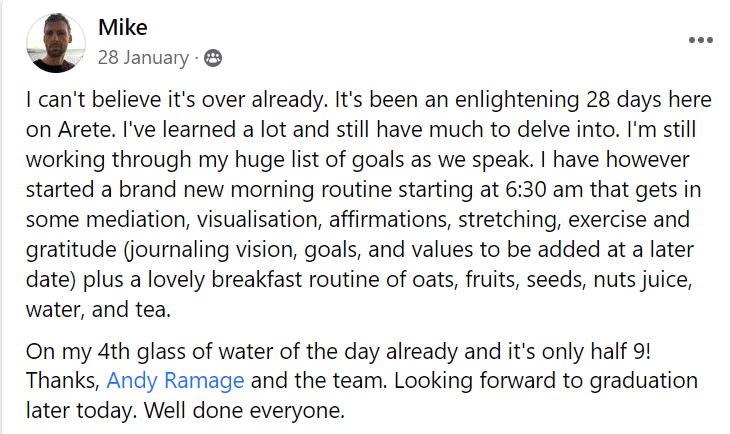The image size is (730, 434).
Task: Open Mike's profile picture
Action: click(54, 44)
